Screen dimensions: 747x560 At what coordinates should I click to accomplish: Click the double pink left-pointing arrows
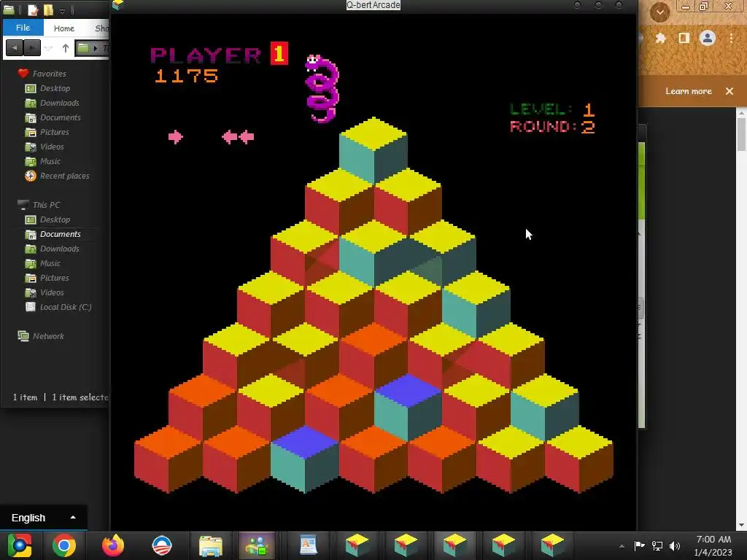point(238,137)
